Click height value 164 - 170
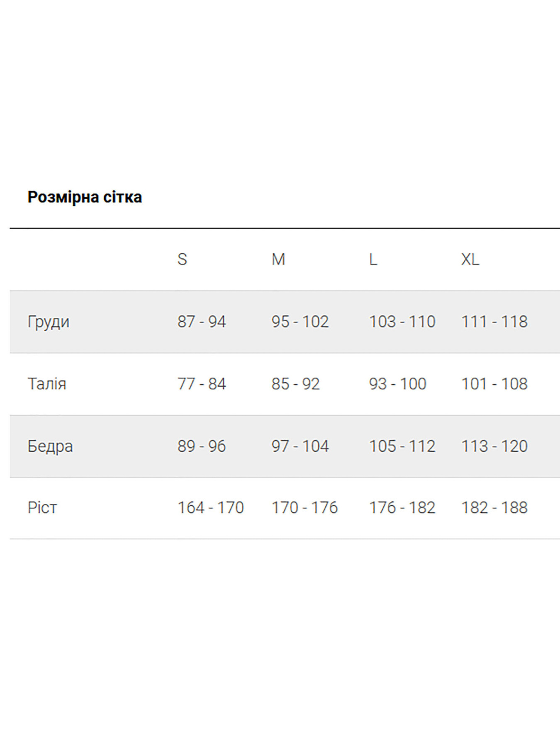This screenshot has width=560, height=747. point(211,508)
